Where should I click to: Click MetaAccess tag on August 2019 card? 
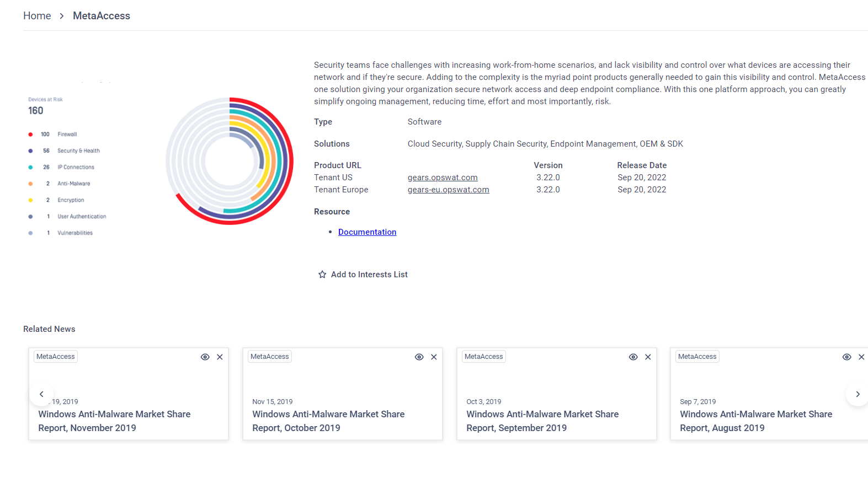tap(697, 357)
